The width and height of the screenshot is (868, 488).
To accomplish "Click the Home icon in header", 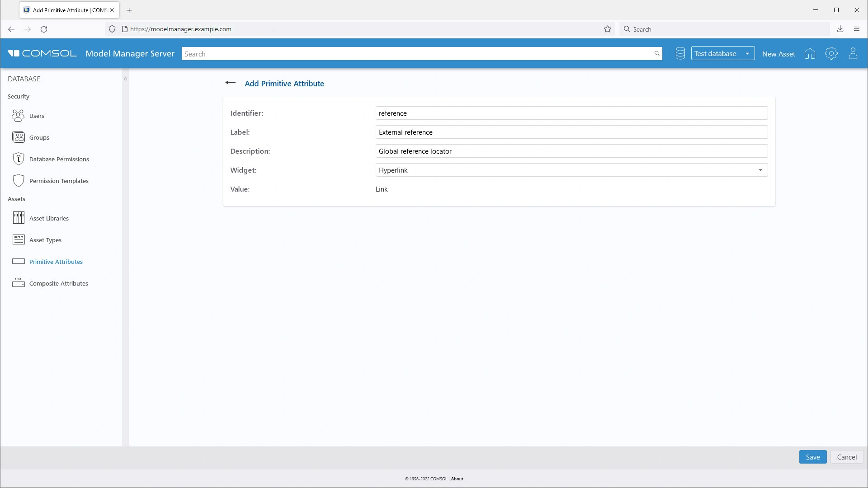I will pos(810,54).
